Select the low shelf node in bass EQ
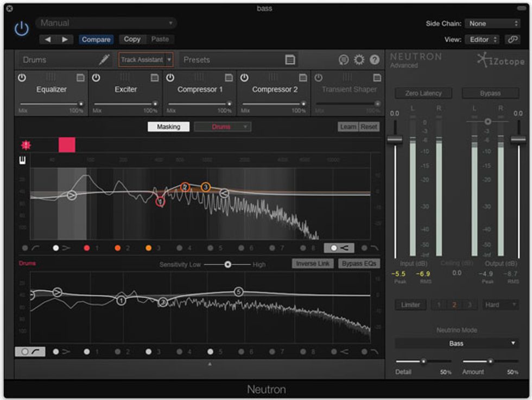This screenshot has width=532, height=400. pos(71,195)
